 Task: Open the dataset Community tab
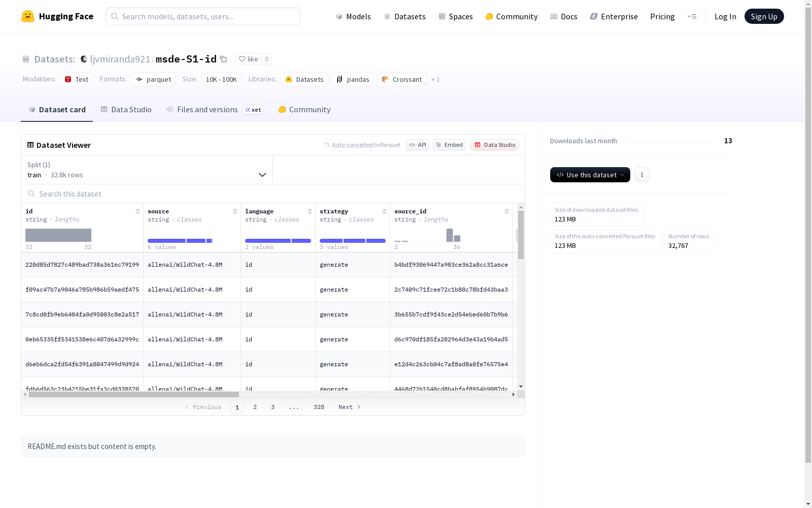[304, 109]
